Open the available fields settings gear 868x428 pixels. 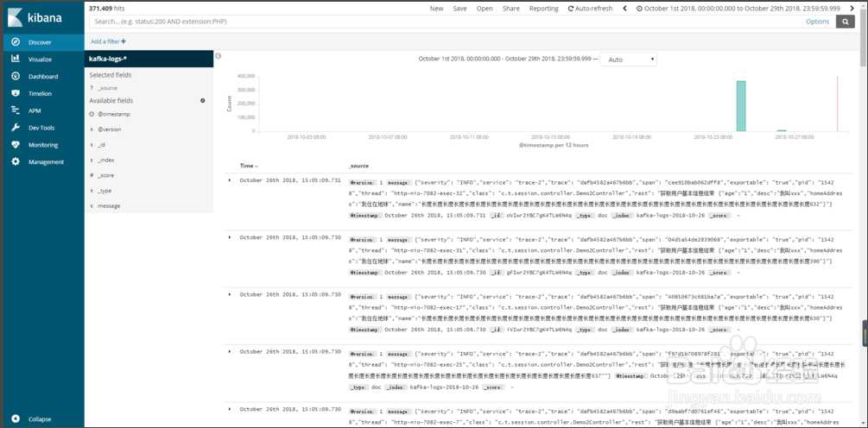[x=203, y=101]
